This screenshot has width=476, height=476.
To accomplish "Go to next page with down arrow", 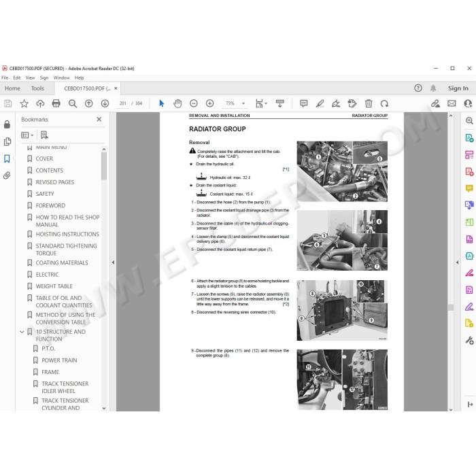I will click(x=105, y=103).
